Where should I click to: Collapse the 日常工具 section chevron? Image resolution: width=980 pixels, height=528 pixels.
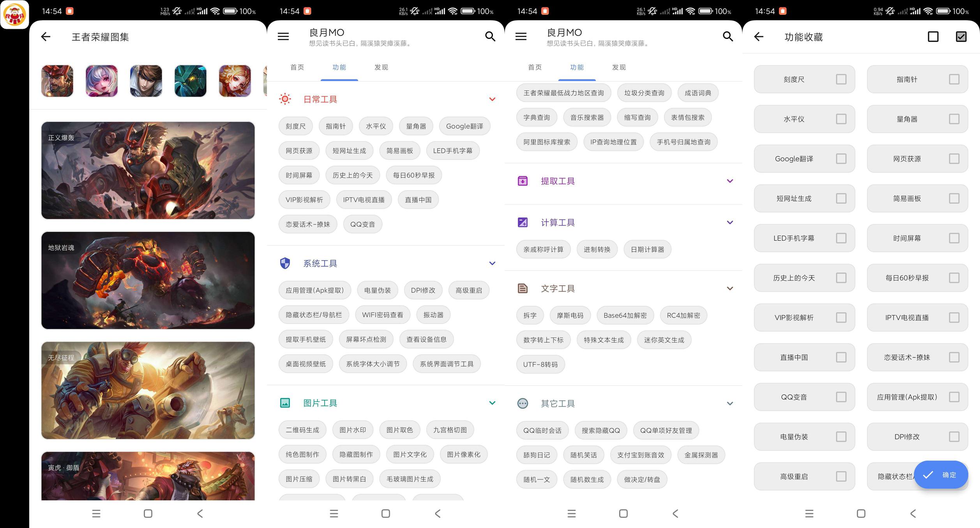(492, 99)
